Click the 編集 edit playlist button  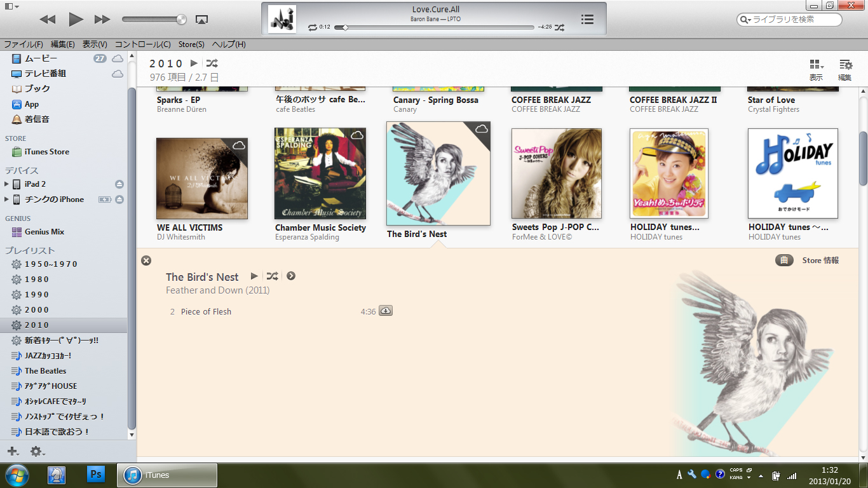pyautogui.click(x=845, y=69)
